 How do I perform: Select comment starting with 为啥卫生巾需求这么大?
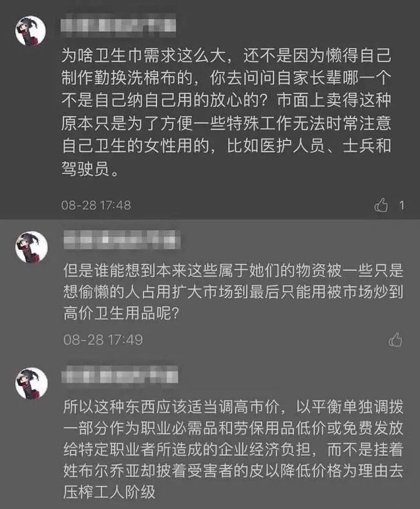[226, 112]
